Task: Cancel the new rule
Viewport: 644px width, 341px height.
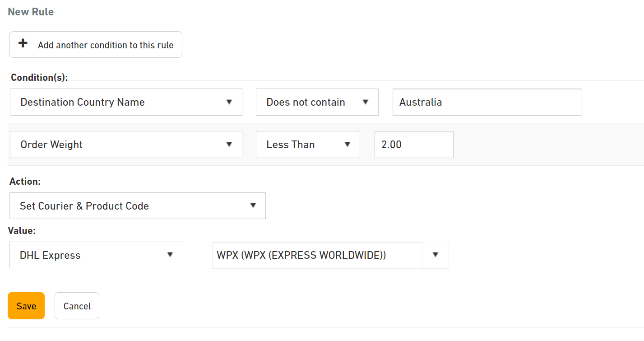Action: [x=77, y=306]
